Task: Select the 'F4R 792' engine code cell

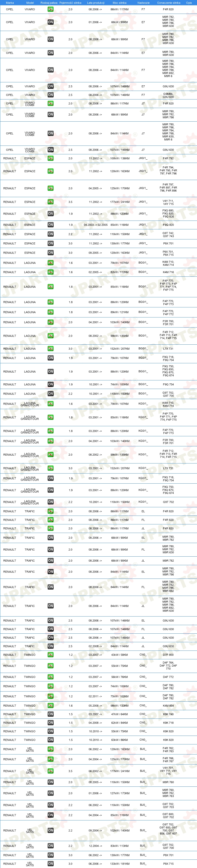Action: (x=168, y=158)
